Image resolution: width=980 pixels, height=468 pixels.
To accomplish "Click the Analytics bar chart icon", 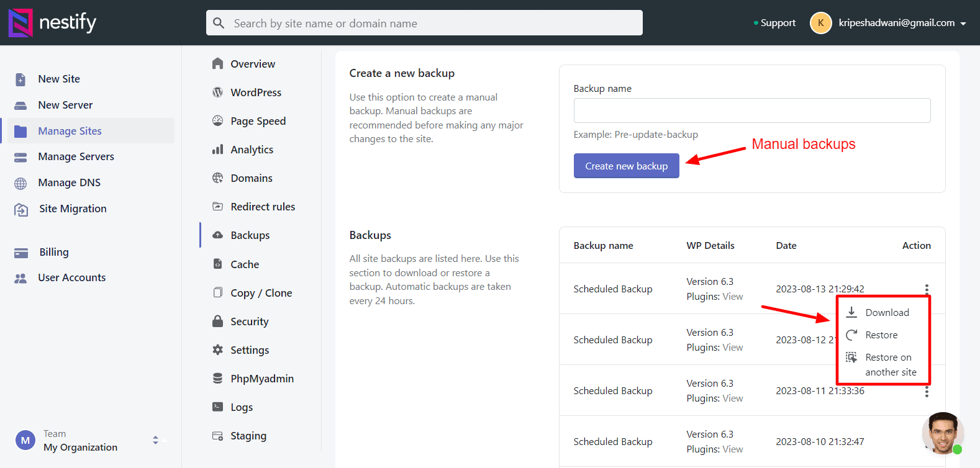I will click(217, 150).
